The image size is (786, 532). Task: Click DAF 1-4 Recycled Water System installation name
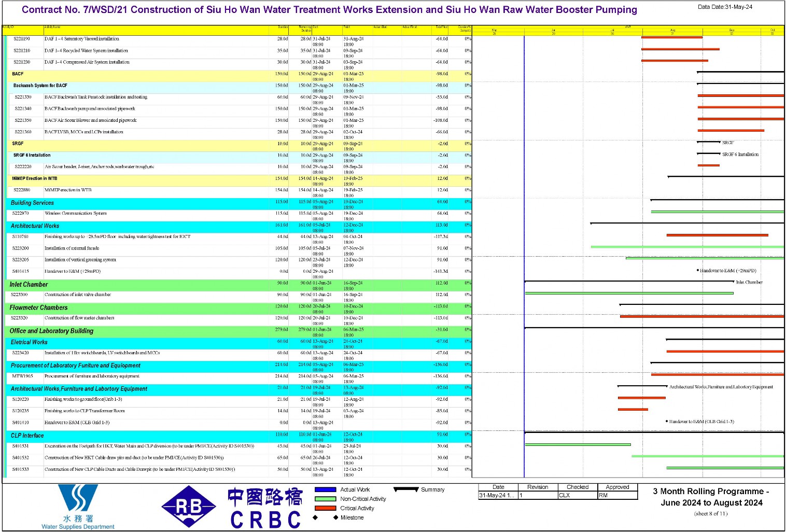[x=86, y=51]
